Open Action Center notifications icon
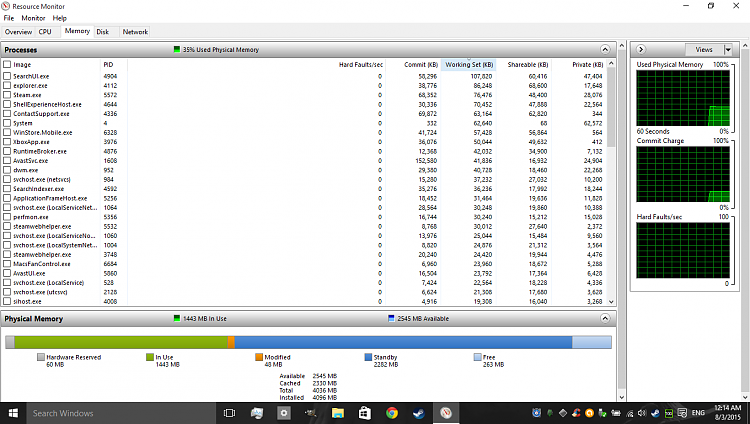The image size is (750, 424). [x=683, y=413]
